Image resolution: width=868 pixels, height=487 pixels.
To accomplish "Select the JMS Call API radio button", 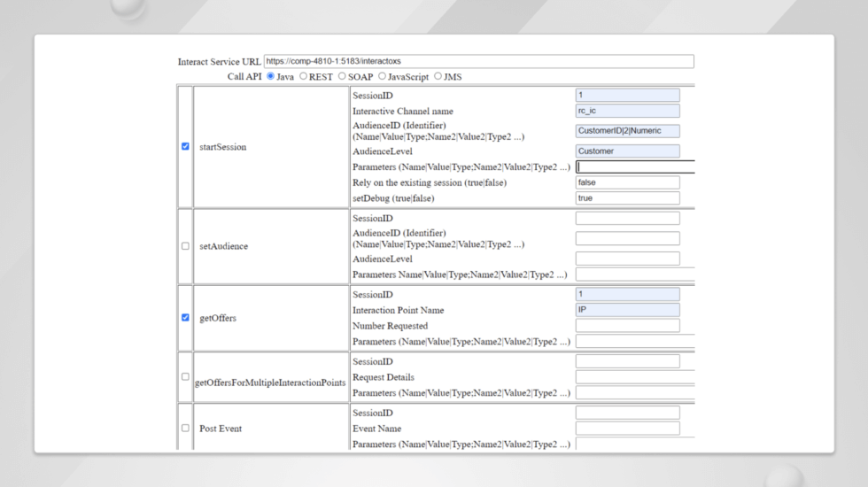I will [x=438, y=76].
